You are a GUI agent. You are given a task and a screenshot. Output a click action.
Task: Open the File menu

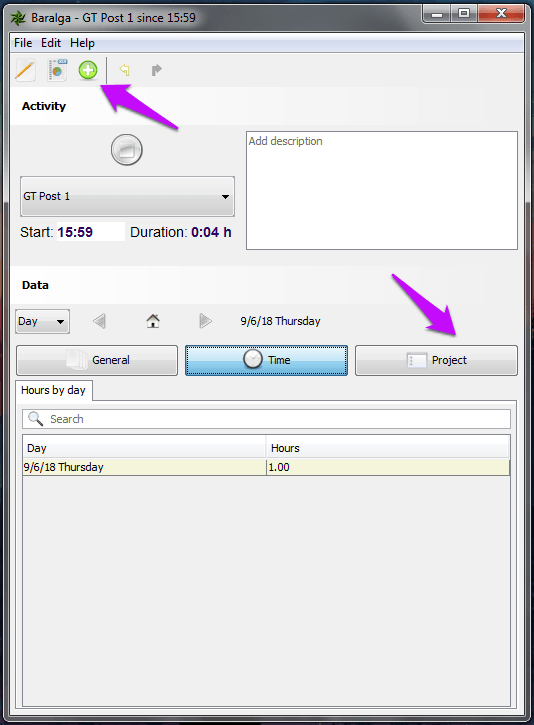coord(23,43)
